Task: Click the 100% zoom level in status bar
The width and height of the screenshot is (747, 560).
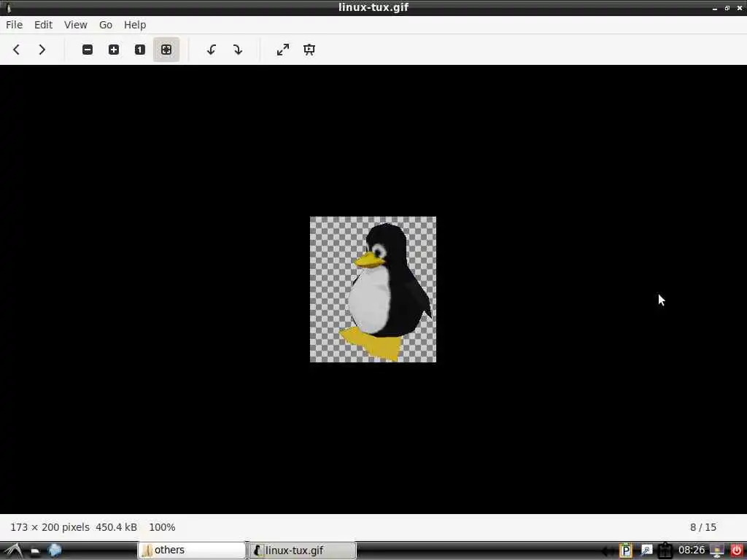Action: click(162, 527)
